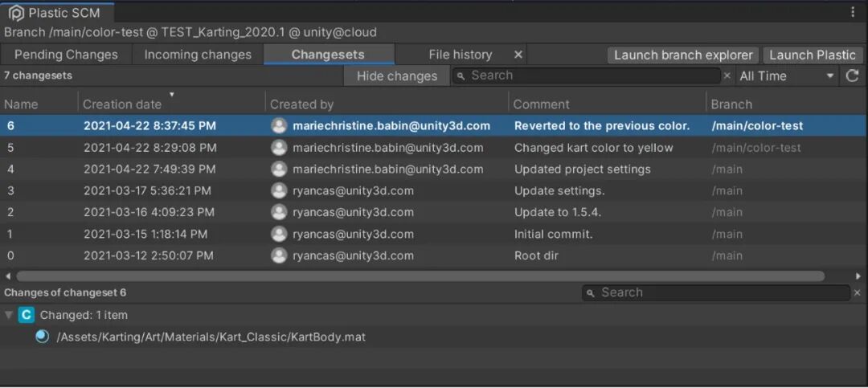The width and height of the screenshot is (868, 388).
Task: Click the 'Changes of changeset 6' label
Action: pyautogui.click(x=65, y=292)
